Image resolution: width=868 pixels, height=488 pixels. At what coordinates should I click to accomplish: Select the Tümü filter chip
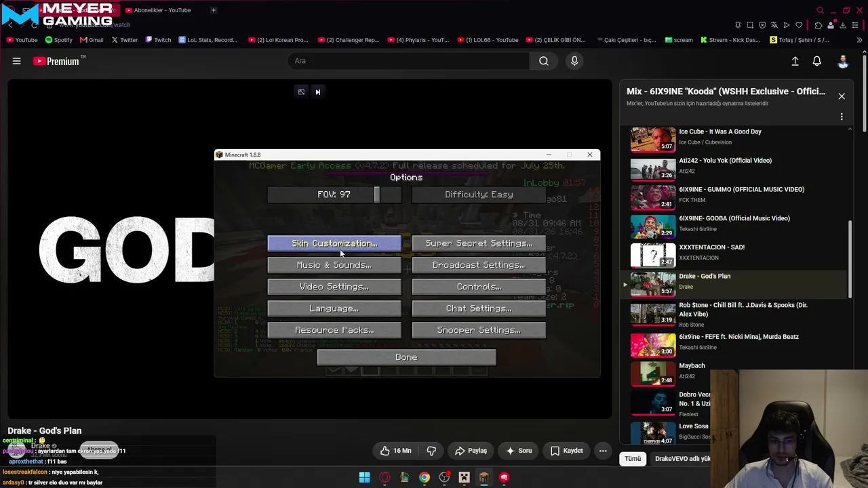[x=633, y=459]
